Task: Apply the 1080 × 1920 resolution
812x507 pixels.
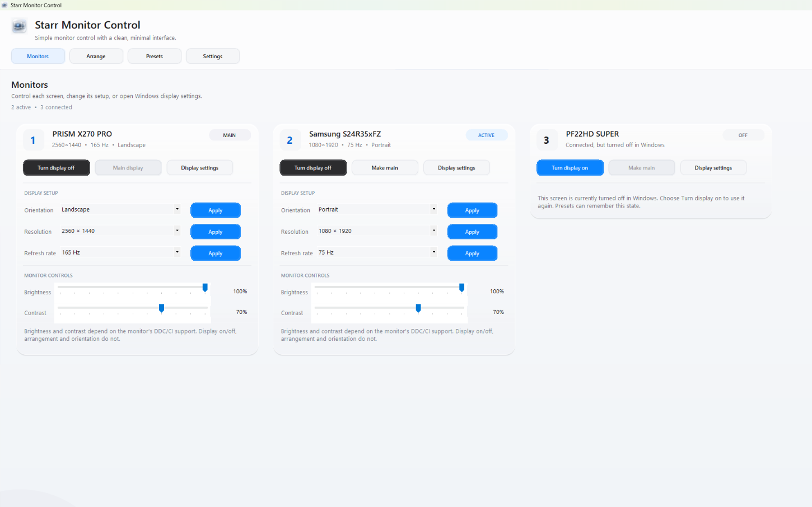Action: pyautogui.click(x=472, y=232)
